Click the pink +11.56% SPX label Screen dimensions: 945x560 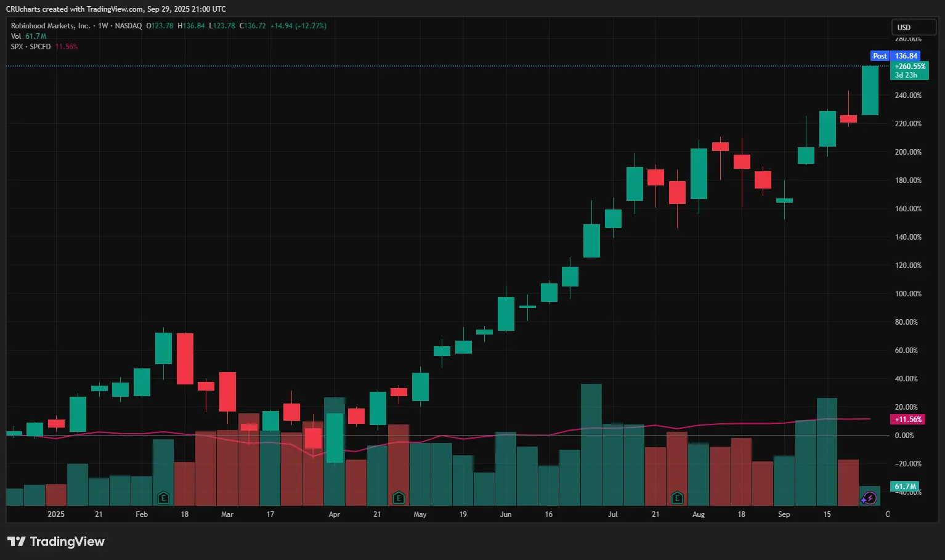click(x=908, y=420)
